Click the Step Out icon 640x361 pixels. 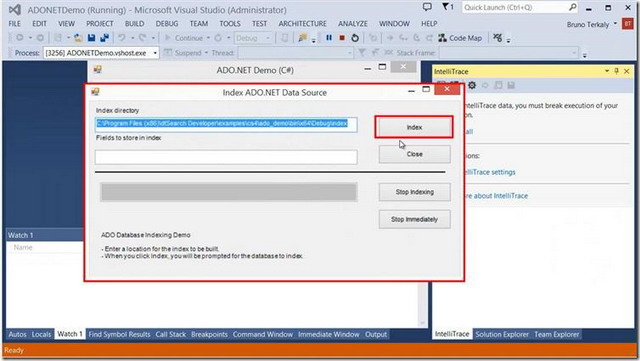(429, 38)
